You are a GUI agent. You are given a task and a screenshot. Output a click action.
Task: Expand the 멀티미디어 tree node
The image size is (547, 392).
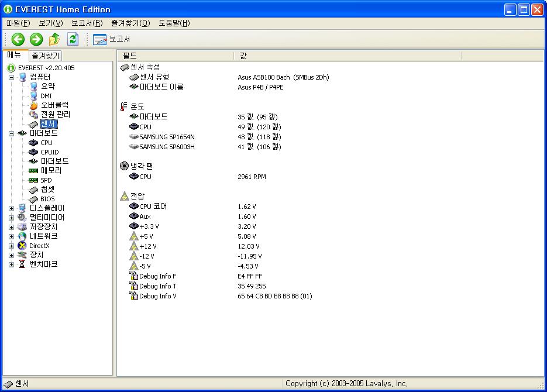pyautogui.click(x=12, y=218)
